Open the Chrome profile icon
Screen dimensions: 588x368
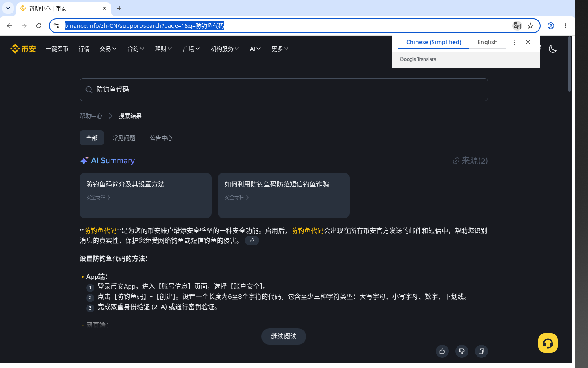551,26
